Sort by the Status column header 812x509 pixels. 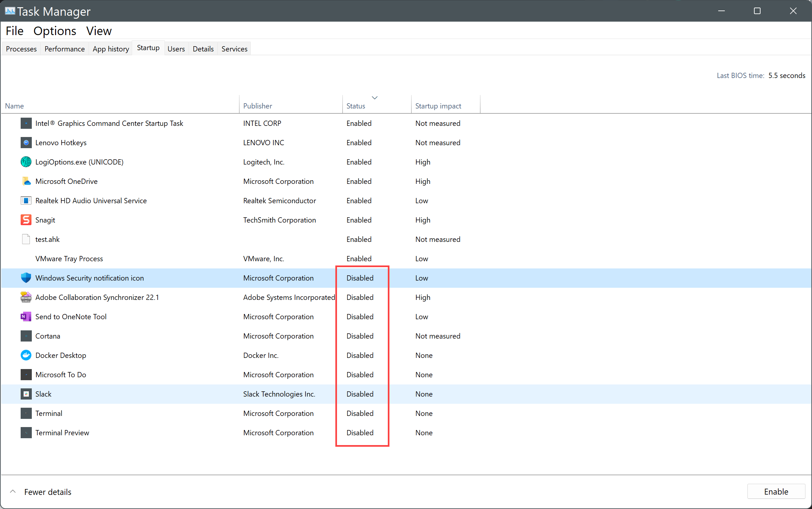355,106
